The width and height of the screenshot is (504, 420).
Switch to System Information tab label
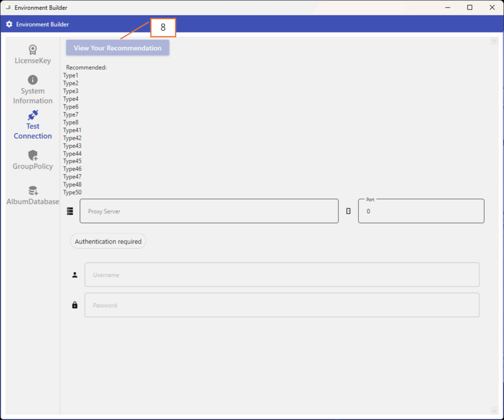(32, 96)
